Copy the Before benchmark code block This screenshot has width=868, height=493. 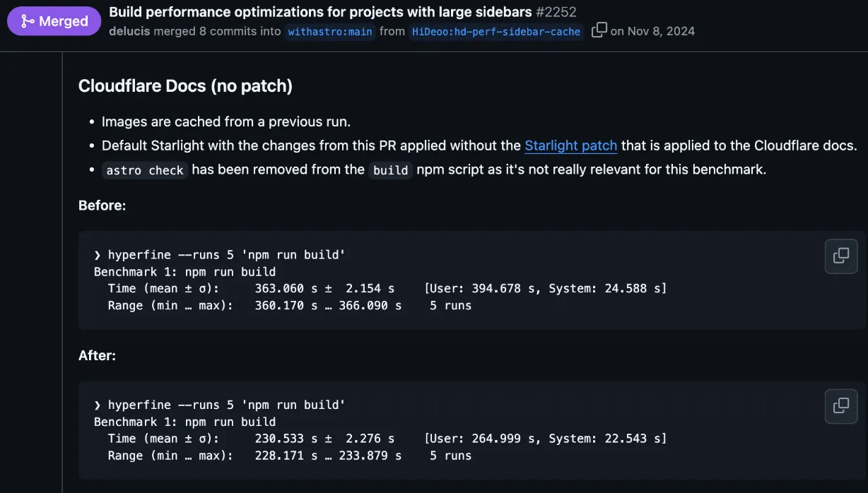840,256
